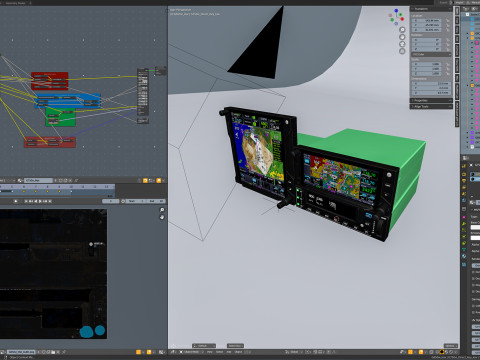
Task: Click the proportional editing icon in viewport header
Action: 329,352
